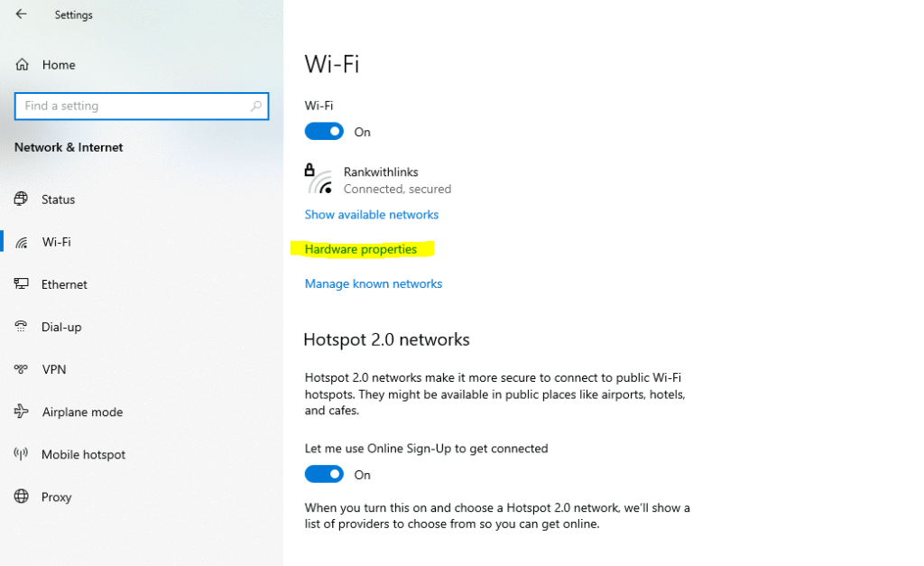Go to the Ethernet settings section
Image resolution: width=924 pixels, height=566 pixels.
point(64,284)
